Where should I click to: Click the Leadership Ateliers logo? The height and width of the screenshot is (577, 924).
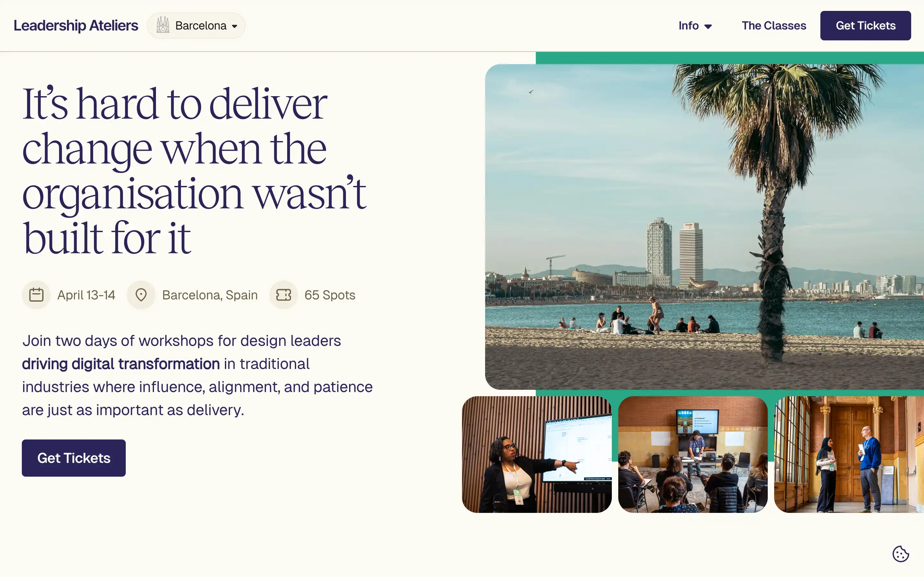tap(76, 25)
